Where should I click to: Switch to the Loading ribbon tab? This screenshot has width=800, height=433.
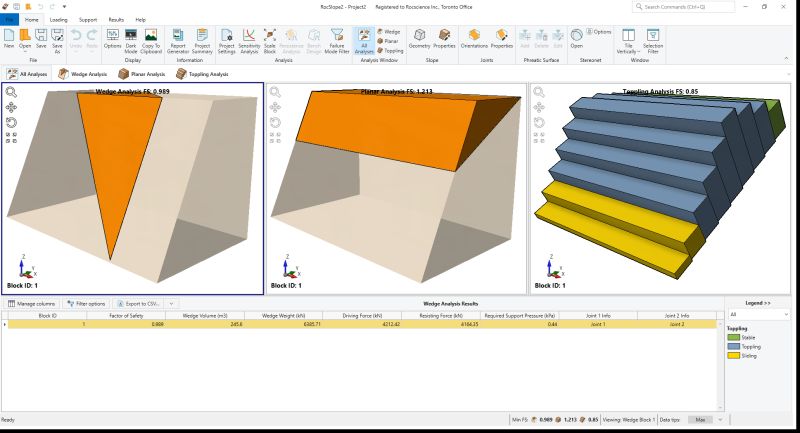click(x=58, y=20)
